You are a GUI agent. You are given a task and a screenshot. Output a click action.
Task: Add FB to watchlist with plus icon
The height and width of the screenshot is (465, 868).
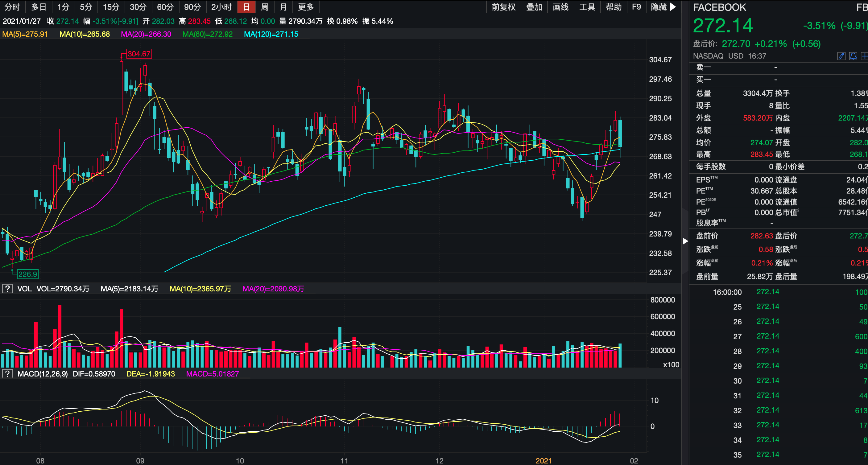[864, 56]
